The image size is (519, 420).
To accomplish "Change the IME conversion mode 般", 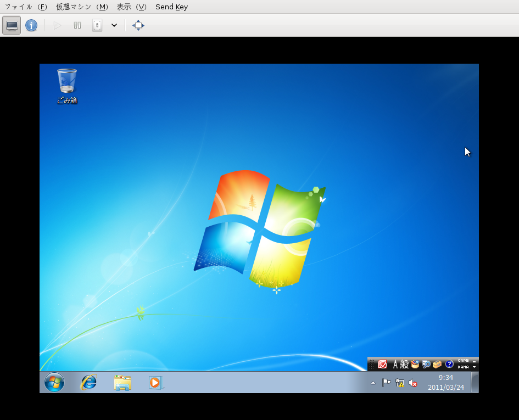I will [x=404, y=365].
